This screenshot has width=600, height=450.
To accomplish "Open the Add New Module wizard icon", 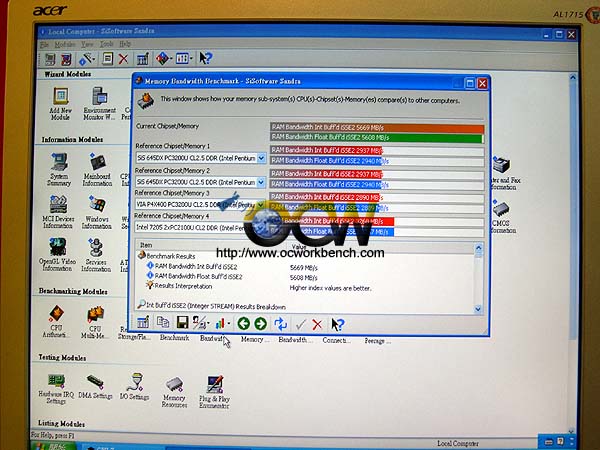I will tap(60, 103).
